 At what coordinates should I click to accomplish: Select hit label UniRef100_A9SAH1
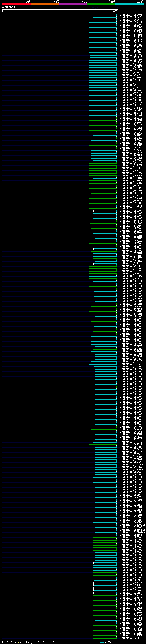[x=131, y=98]
